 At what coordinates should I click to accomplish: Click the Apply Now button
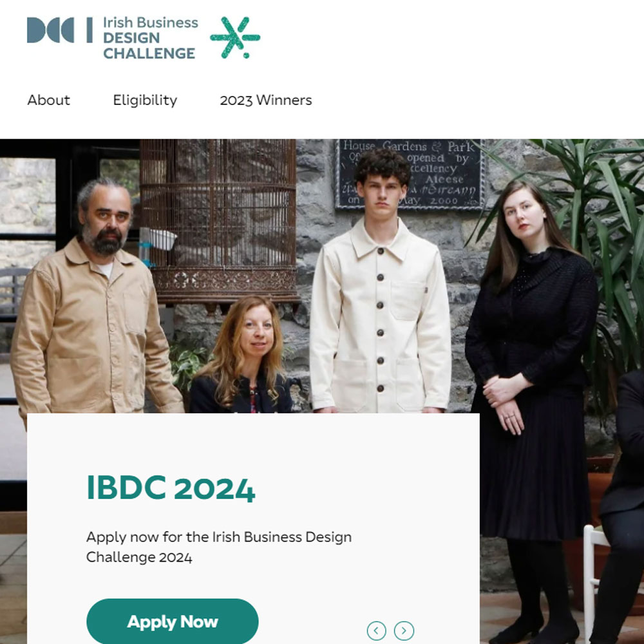coord(173,621)
